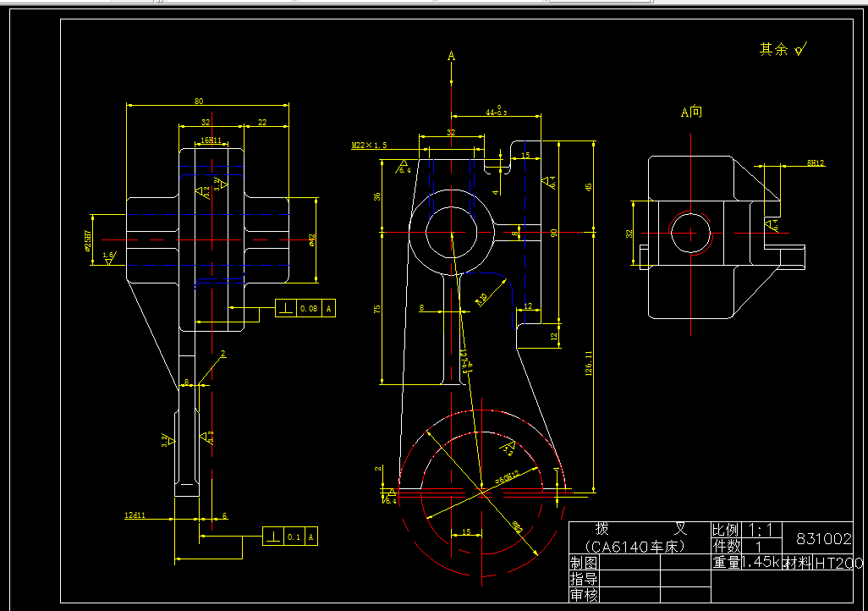The width and height of the screenshot is (868, 611).
Task: Pick the "ø25H7" bore diameter dimension
Action: coord(87,239)
